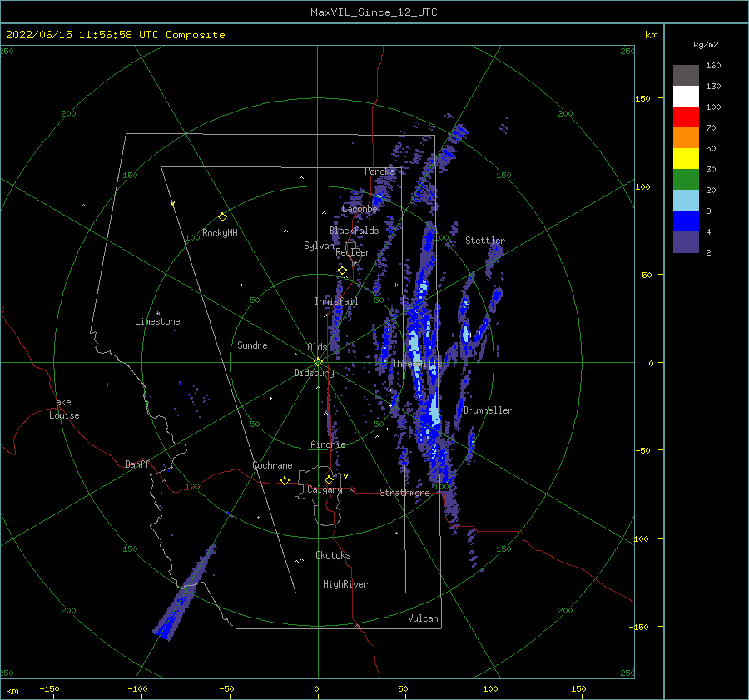This screenshot has width=749, height=700.
Task: Click the Innisfail label
Action: click(x=336, y=301)
